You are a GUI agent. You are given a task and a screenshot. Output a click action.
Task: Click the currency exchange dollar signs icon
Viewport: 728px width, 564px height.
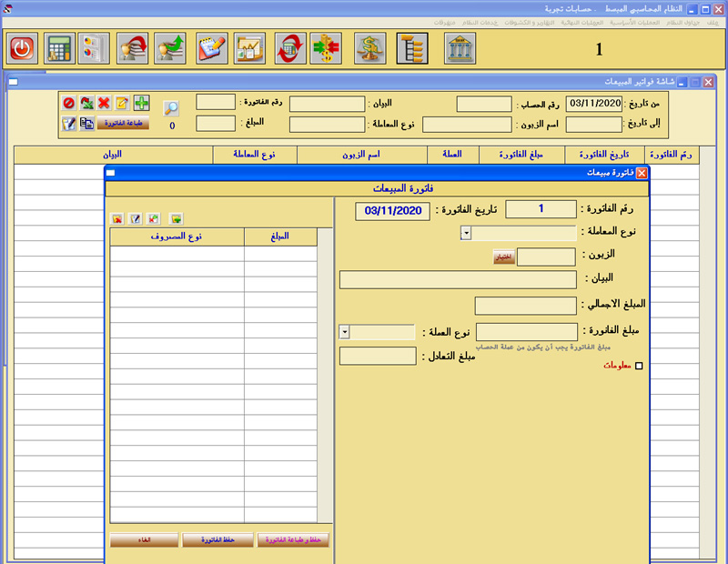tap(325, 48)
